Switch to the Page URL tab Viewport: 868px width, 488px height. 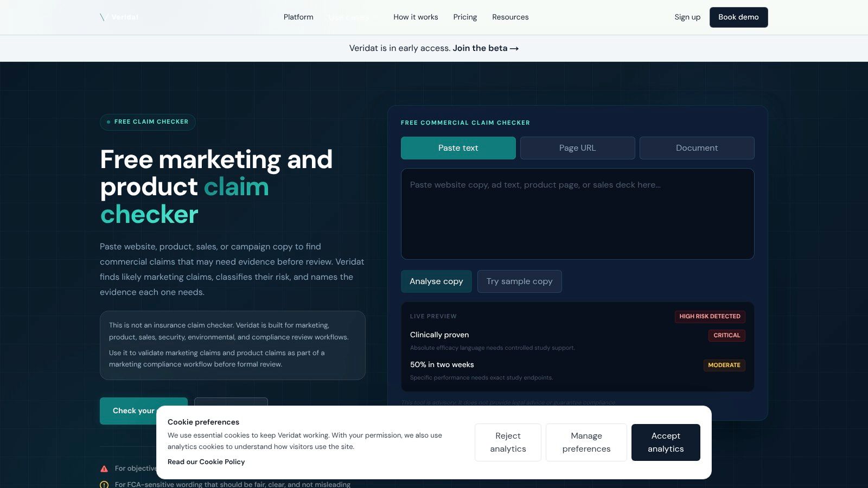(578, 148)
